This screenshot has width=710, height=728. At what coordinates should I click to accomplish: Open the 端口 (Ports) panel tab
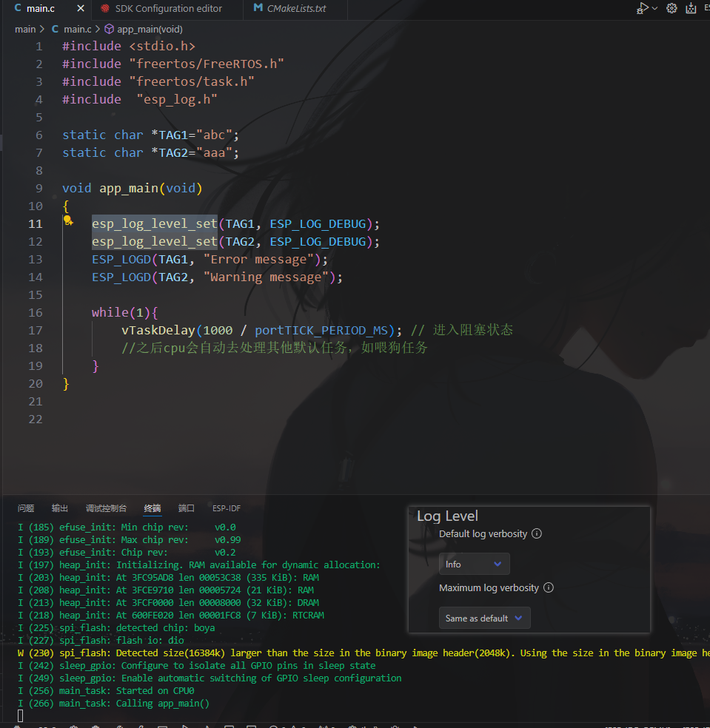coord(187,508)
